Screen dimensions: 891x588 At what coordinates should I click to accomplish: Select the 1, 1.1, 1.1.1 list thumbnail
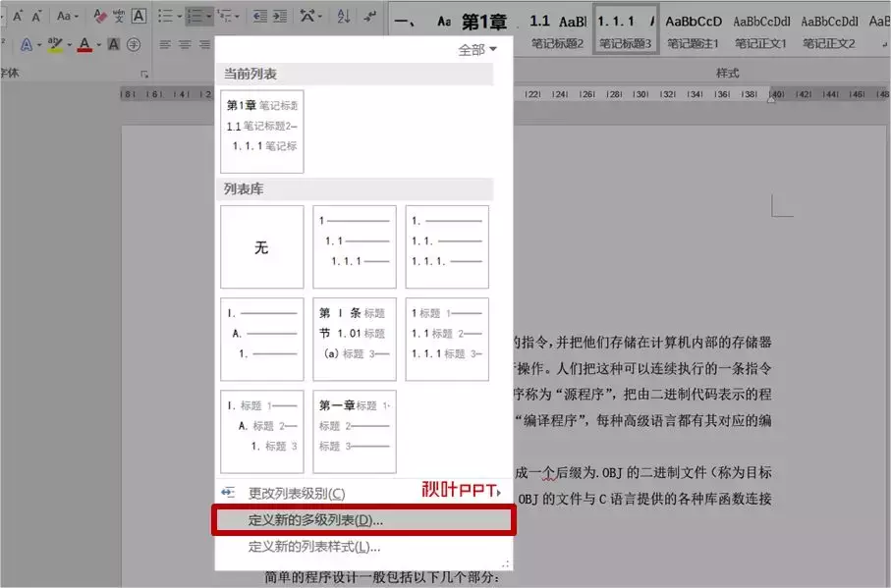click(x=355, y=247)
